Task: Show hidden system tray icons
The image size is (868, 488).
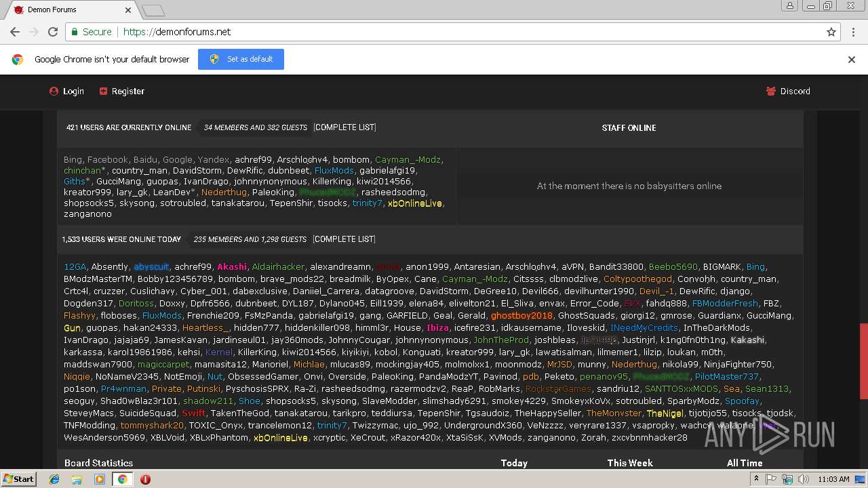Action: (757, 479)
